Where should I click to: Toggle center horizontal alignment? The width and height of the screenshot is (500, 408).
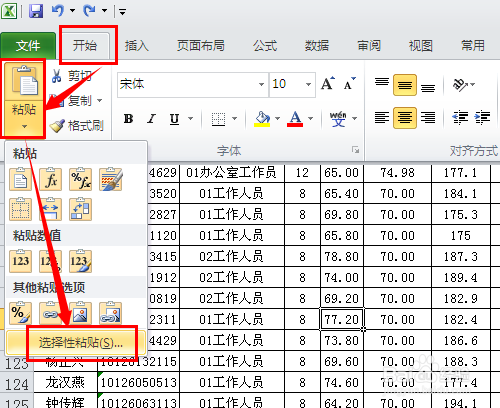(405, 118)
